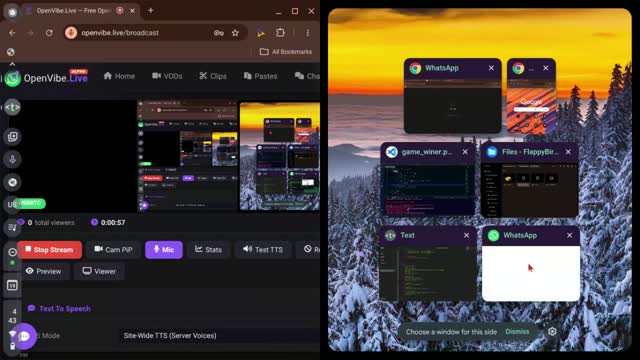Stop the stream with red button
The width and height of the screenshot is (640, 360).
pos(49,249)
